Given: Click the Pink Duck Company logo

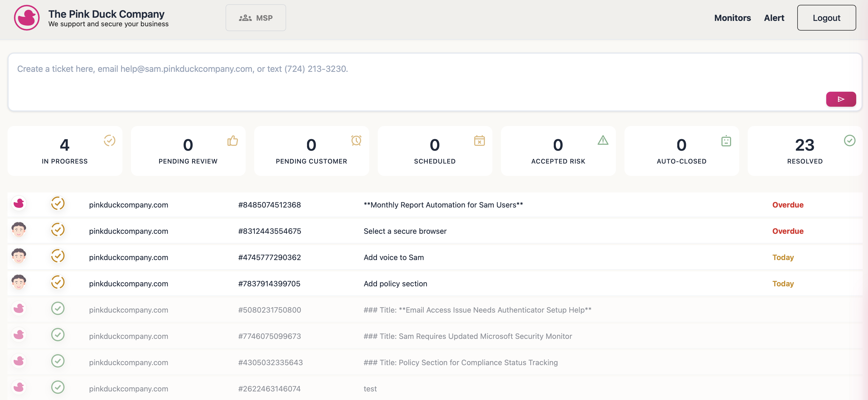Looking at the screenshot, I should [x=27, y=18].
